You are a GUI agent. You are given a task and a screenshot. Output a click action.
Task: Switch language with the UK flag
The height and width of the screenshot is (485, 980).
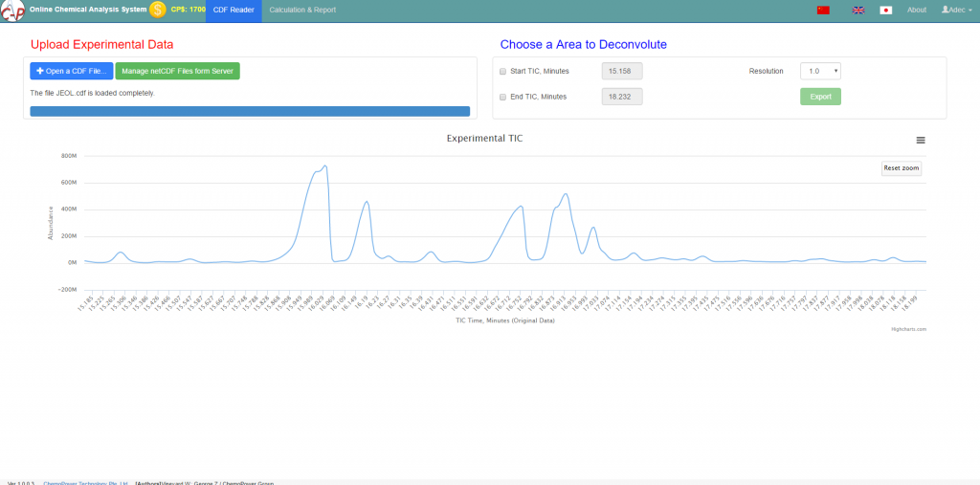pyautogui.click(x=858, y=10)
